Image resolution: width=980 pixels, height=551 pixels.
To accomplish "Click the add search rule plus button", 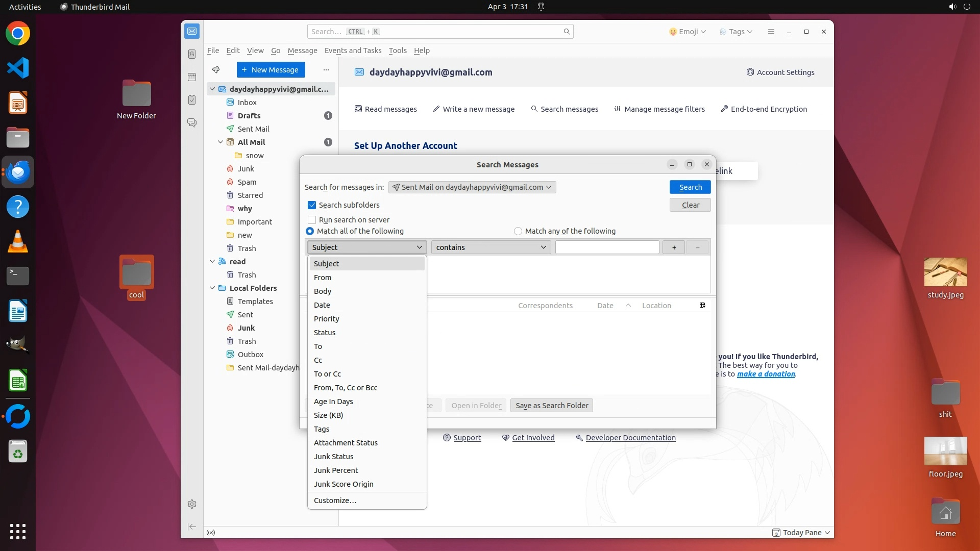I will click(x=674, y=247).
